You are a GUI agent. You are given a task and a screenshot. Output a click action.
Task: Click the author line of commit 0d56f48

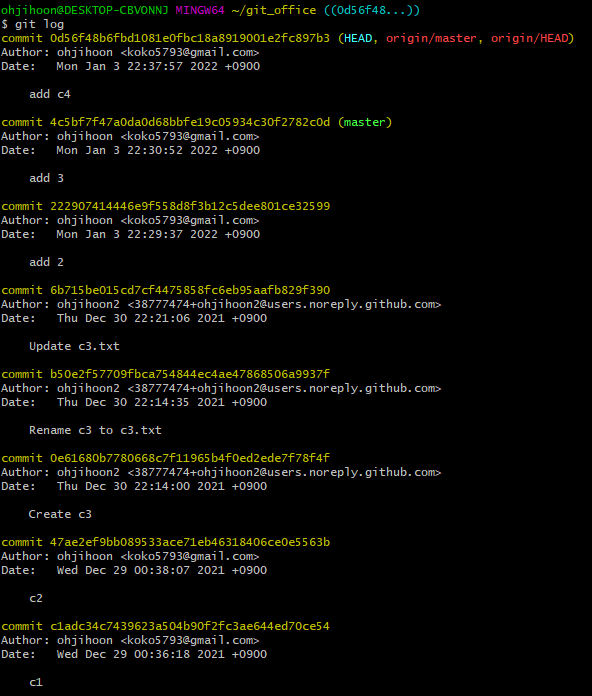click(130, 52)
